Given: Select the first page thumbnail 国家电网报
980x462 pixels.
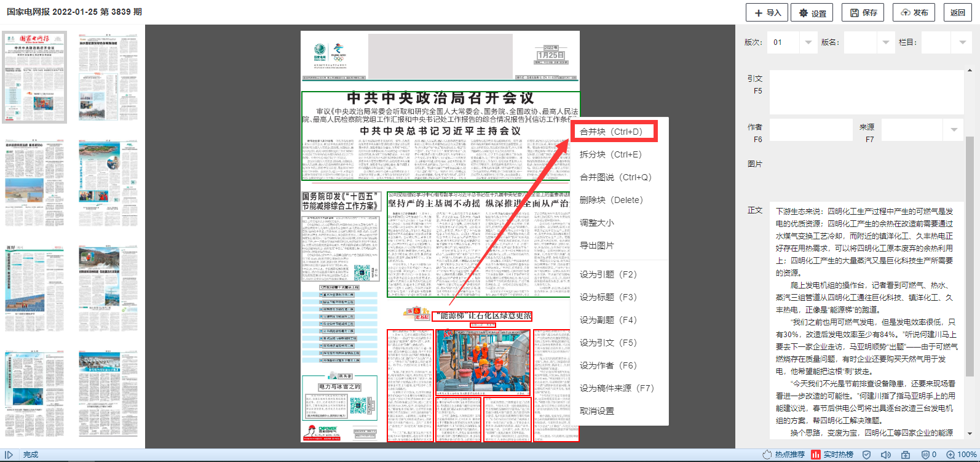Looking at the screenshot, I should click(34, 78).
